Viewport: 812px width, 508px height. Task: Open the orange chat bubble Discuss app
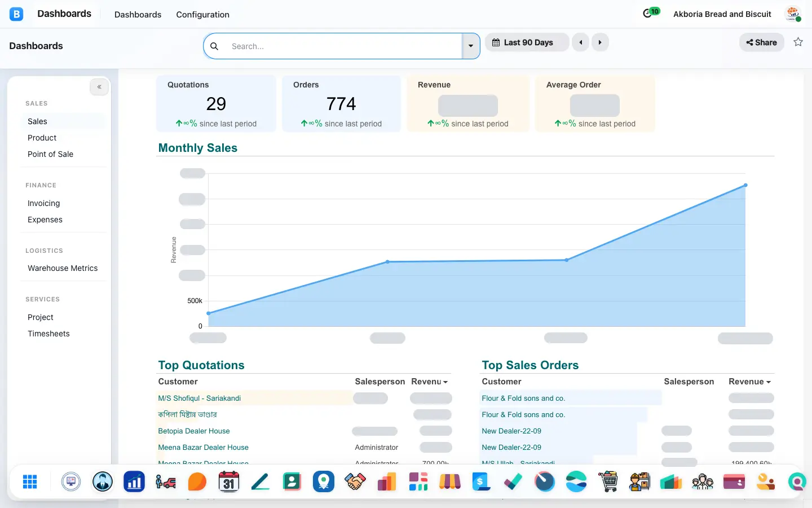point(197,481)
